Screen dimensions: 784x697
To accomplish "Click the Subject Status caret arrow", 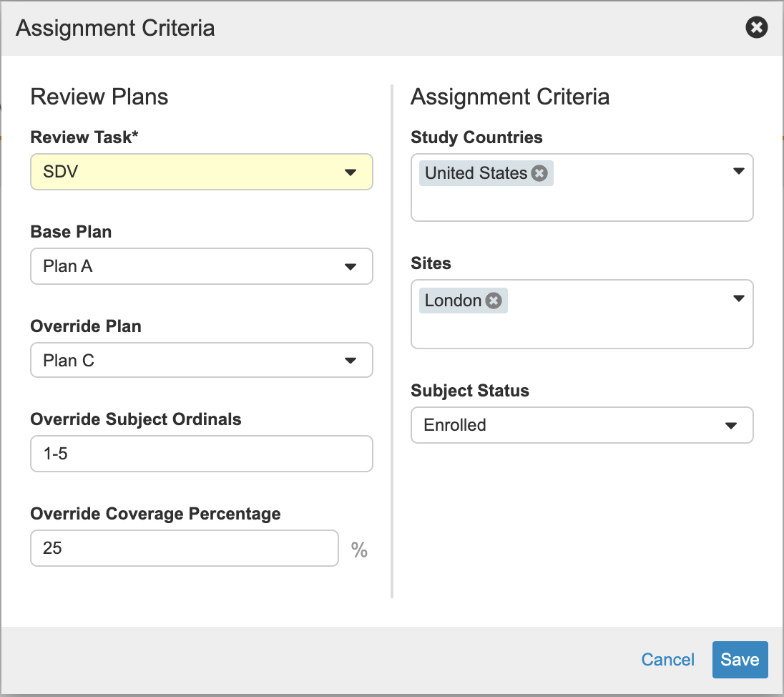I will 730,426.
